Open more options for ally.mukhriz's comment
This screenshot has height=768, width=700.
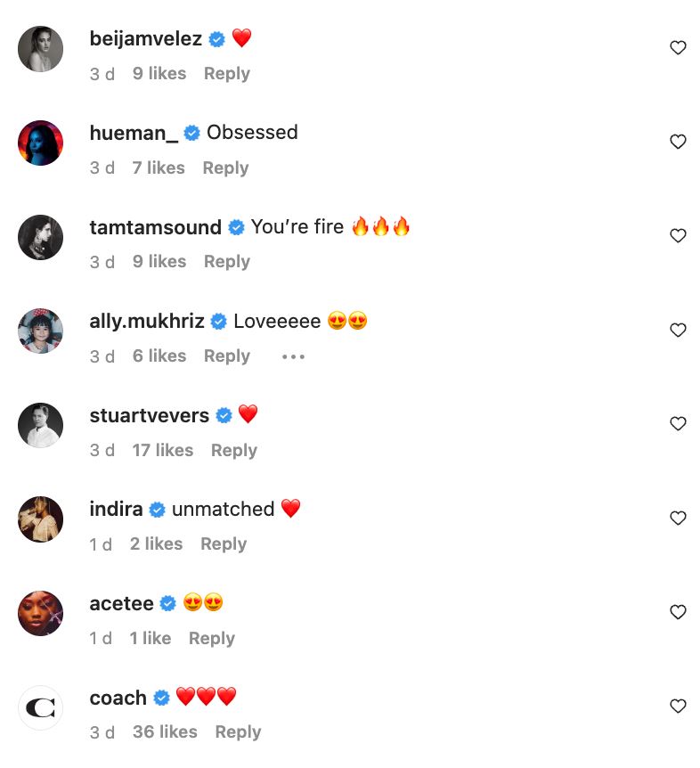coord(293,356)
